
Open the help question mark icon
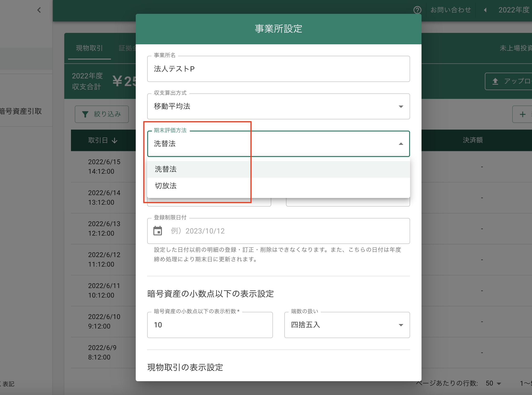[x=417, y=10]
